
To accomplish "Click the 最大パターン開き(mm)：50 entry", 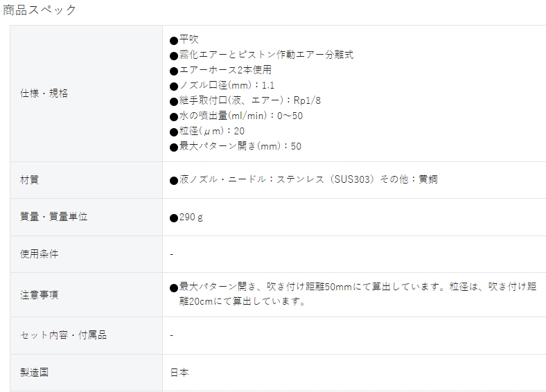I will [236, 146].
